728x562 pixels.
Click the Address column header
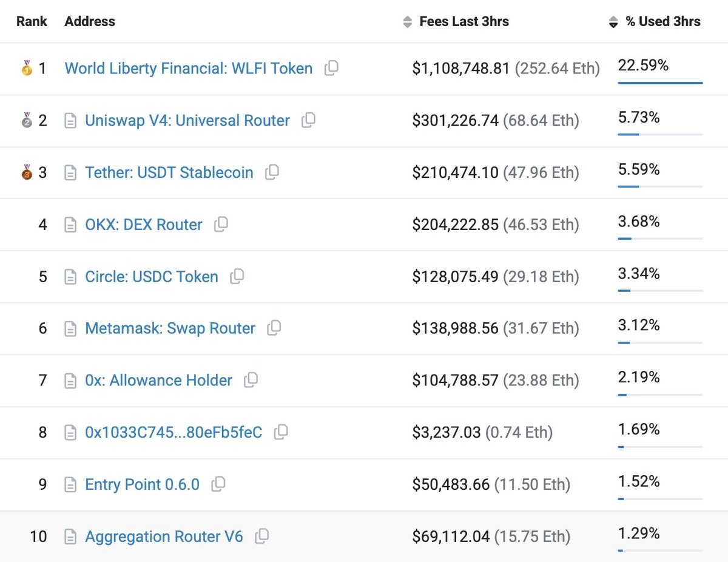pos(90,22)
